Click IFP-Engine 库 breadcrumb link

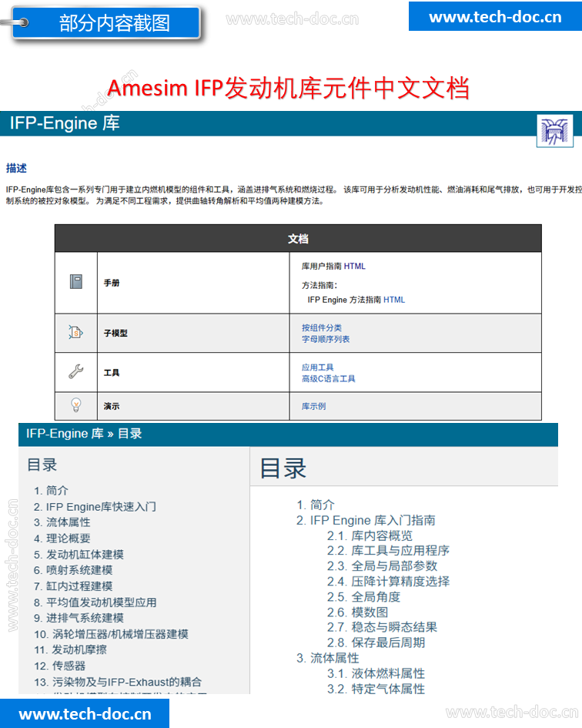click(65, 434)
